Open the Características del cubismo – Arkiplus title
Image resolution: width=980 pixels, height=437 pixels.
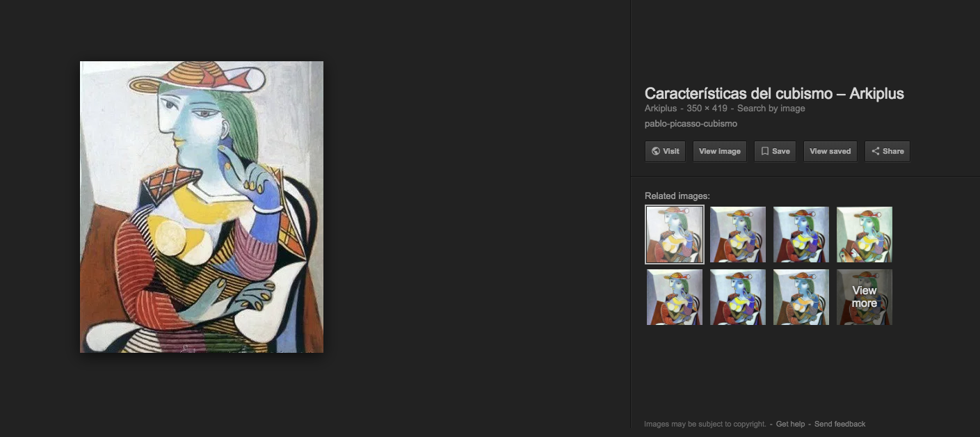(774, 94)
